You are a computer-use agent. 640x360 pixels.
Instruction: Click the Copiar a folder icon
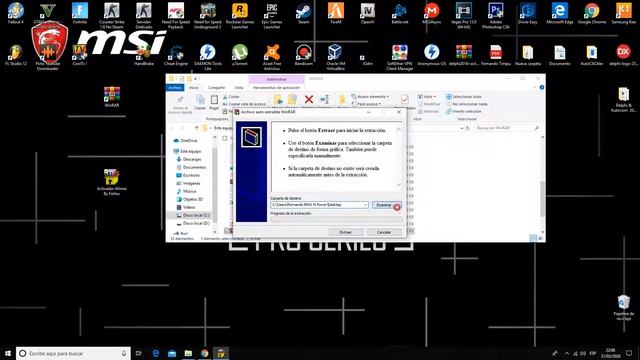[293, 99]
